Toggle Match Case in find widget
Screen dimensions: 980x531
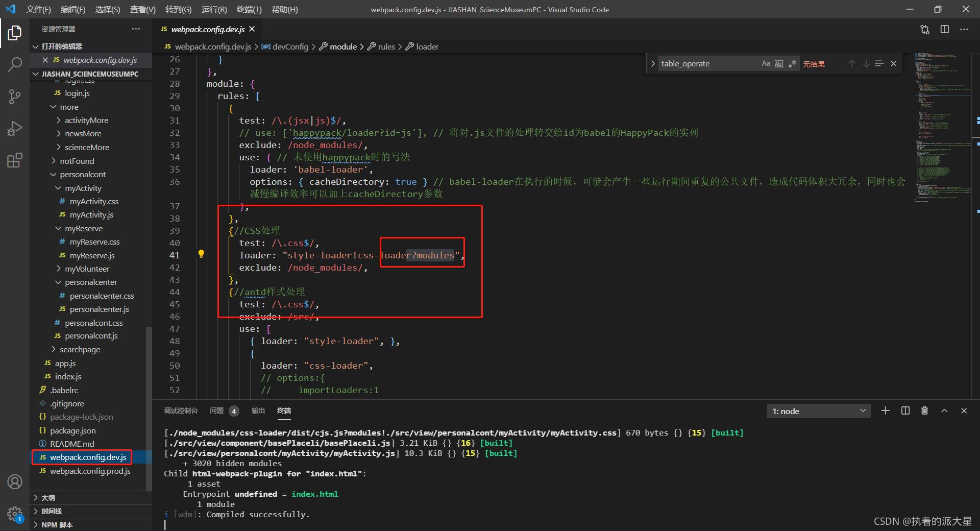766,64
